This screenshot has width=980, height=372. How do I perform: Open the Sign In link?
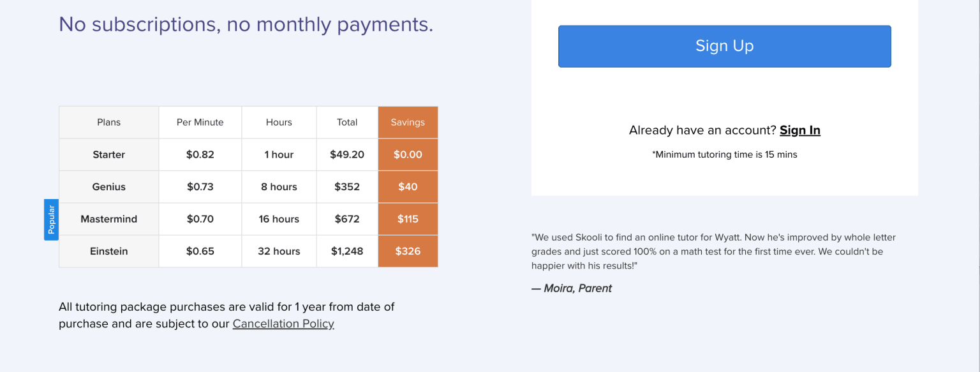click(799, 130)
